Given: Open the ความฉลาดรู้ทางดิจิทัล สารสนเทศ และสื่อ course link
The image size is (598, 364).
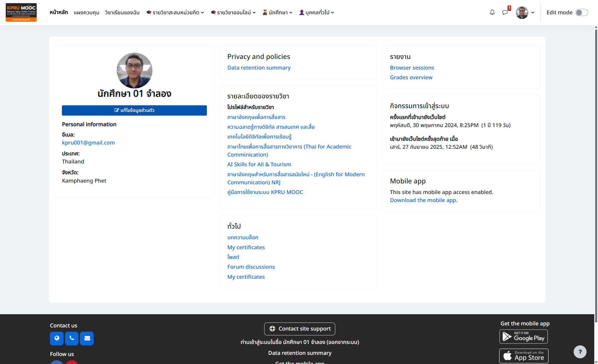Looking at the screenshot, I should tap(271, 127).
